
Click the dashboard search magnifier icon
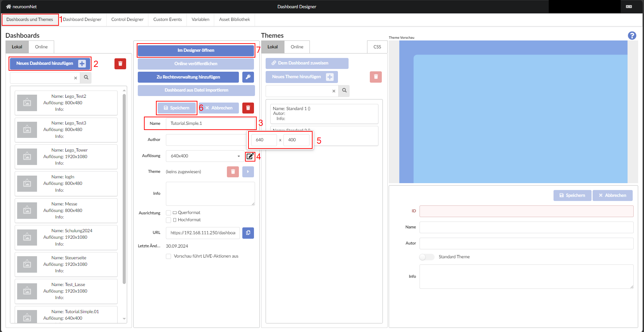click(x=86, y=78)
